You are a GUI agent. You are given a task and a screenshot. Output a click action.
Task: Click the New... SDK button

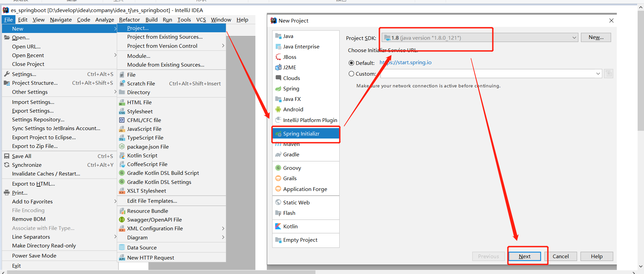[596, 37]
